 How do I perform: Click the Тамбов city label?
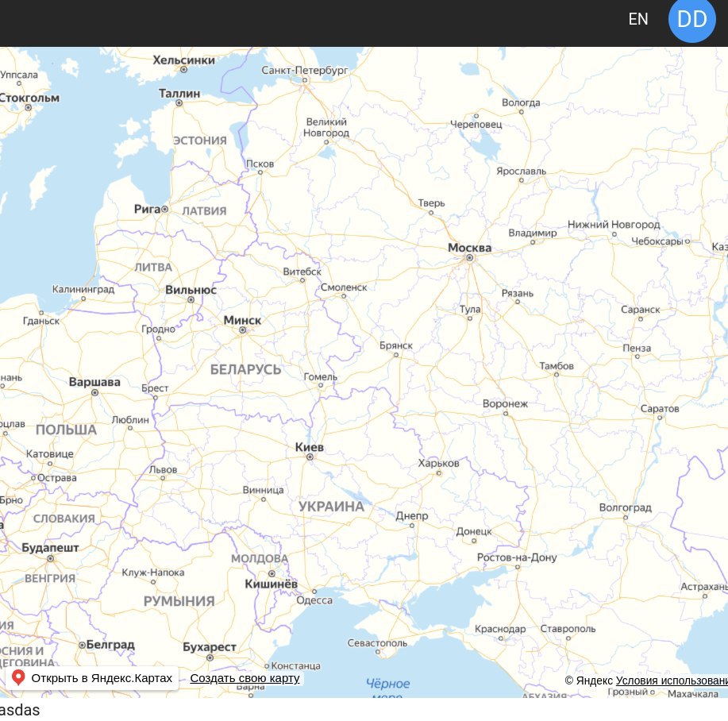[557, 366]
